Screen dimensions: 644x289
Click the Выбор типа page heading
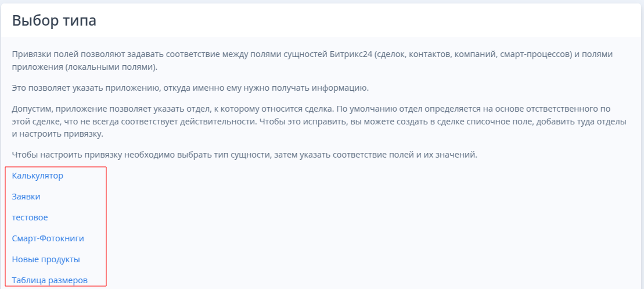coord(54,20)
